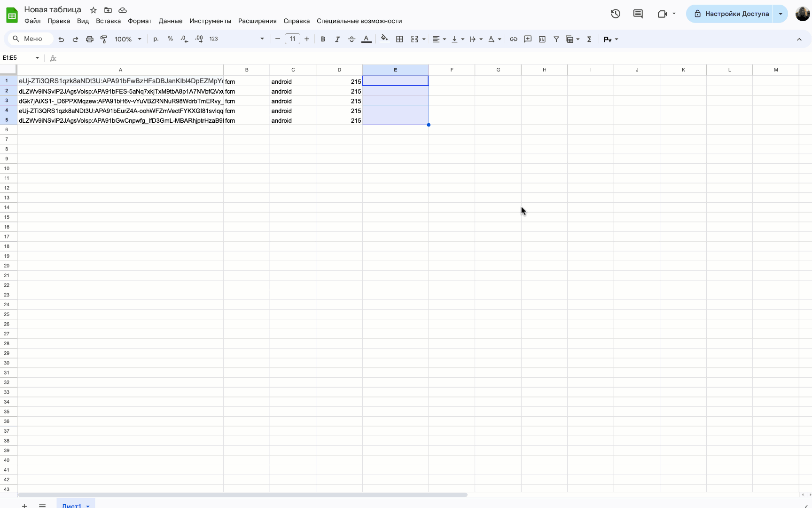Image resolution: width=812 pixels, height=508 pixels.
Task: Insert a chart using the toolbar icon
Action: coord(542,39)
